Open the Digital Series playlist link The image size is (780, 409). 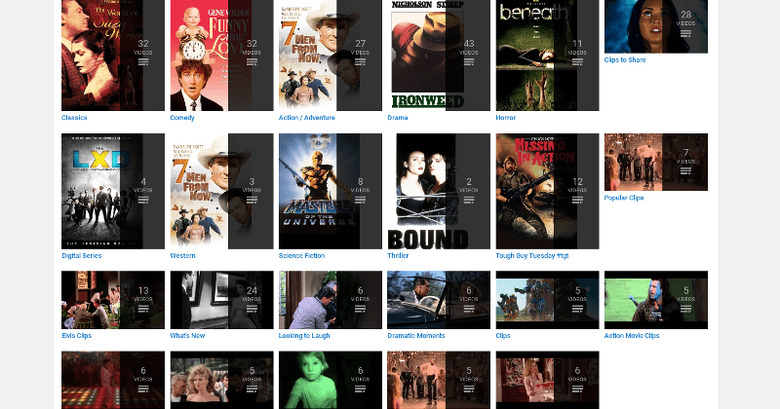pos(82,256)
